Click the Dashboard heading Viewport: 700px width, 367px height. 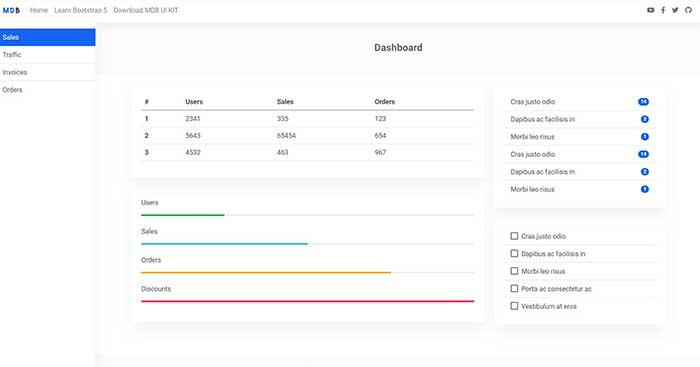click(x=398, y=47)
